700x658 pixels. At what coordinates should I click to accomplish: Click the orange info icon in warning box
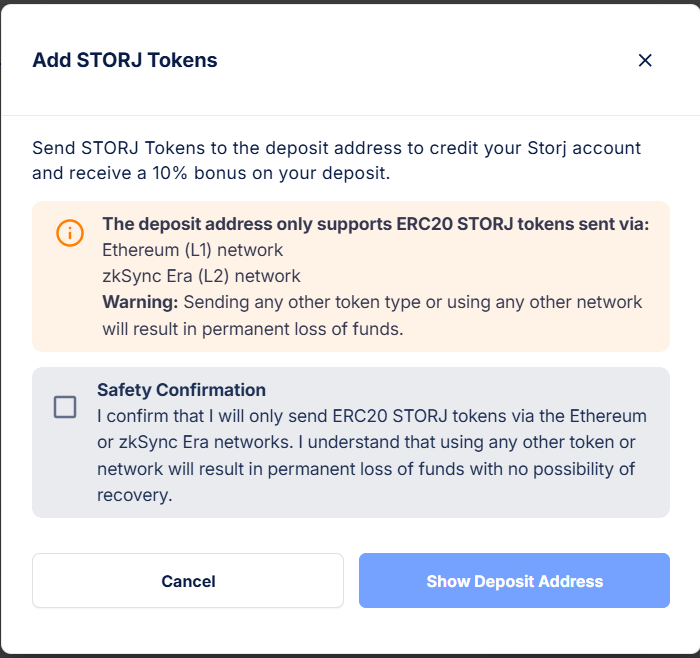click(x=70, y=233)
